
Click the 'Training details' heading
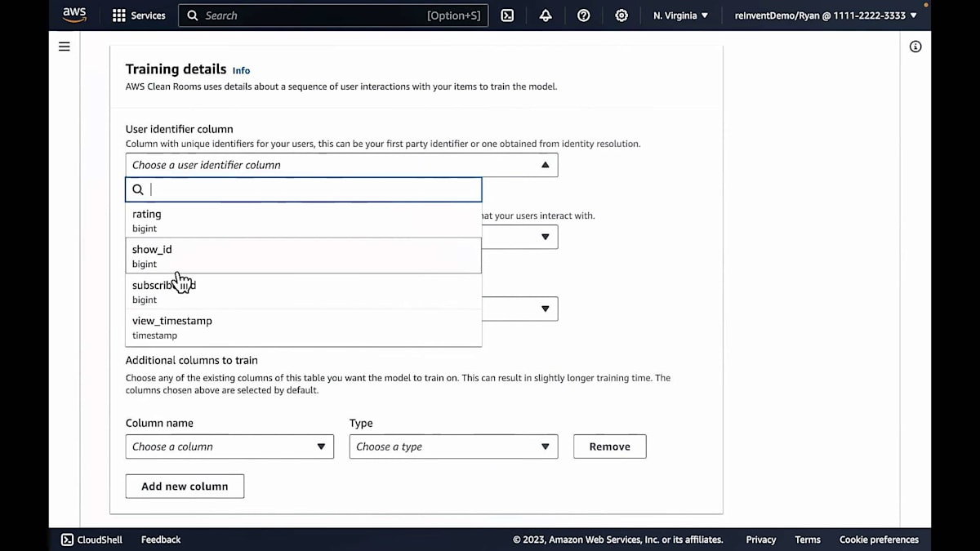pos(176,69)
